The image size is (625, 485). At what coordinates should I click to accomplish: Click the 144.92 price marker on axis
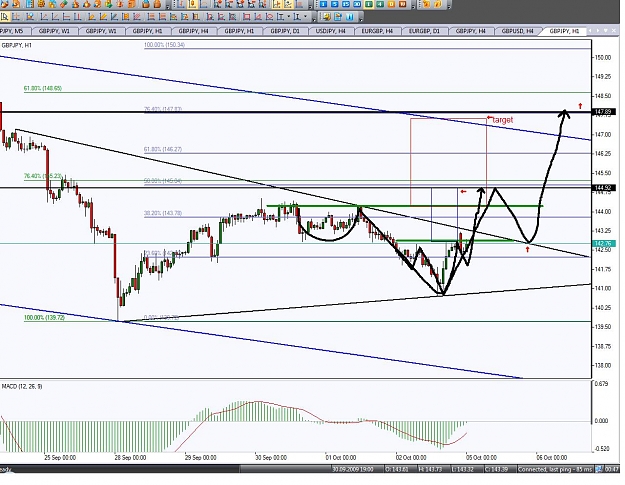(602, 188)
